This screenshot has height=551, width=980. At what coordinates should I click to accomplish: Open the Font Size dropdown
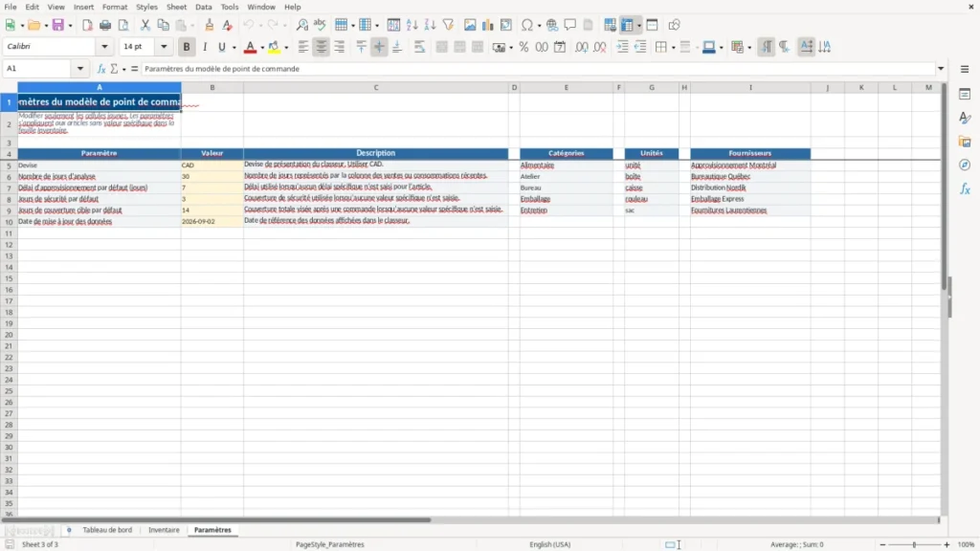164,47
